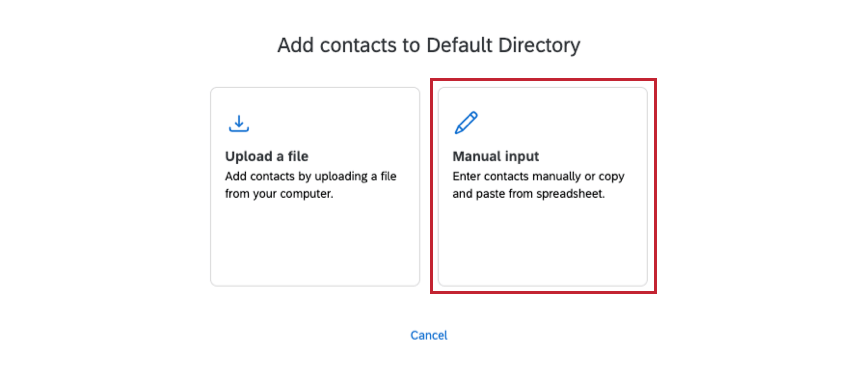
Task: Click the word "computer" in Upload card
Action: [x=304, y=194]
